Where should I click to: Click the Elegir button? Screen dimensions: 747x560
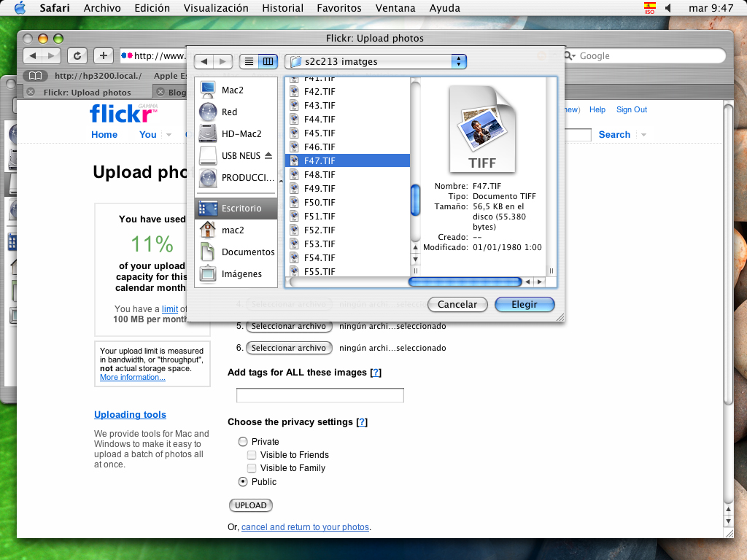pos(525,304)
